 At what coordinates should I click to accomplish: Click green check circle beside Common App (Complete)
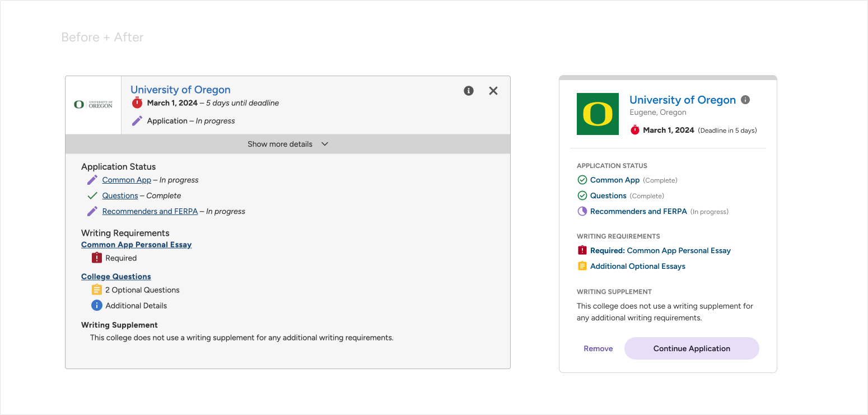pos(582,180)
